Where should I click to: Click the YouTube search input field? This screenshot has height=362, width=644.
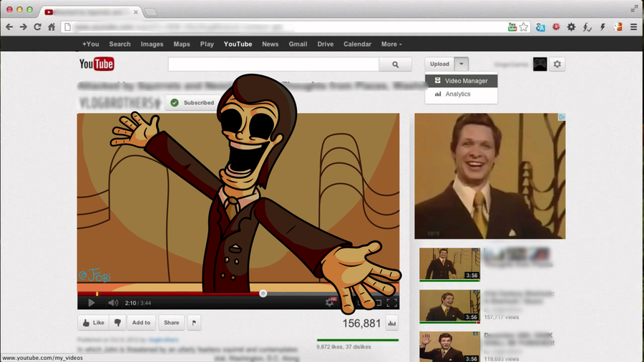point(273,64)
